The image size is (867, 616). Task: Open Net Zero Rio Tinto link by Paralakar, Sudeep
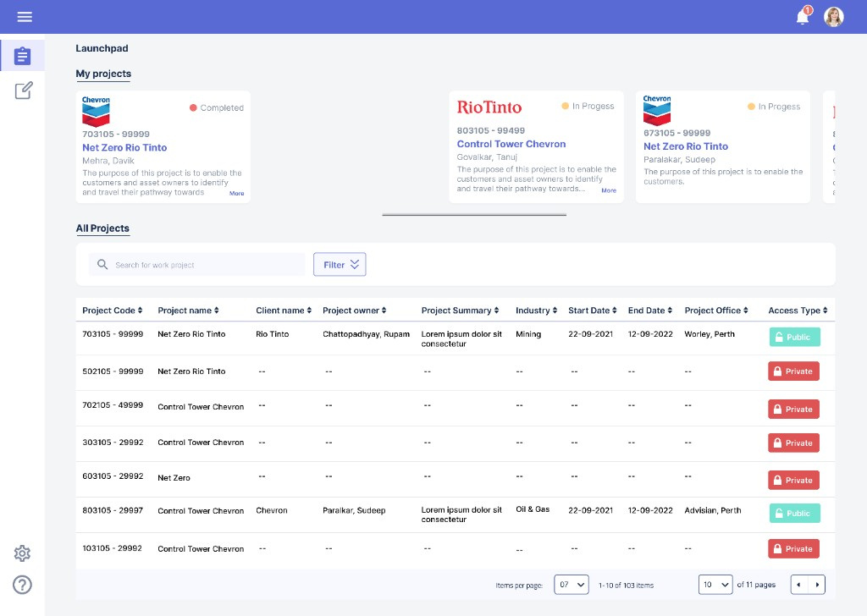click(686, 146)
